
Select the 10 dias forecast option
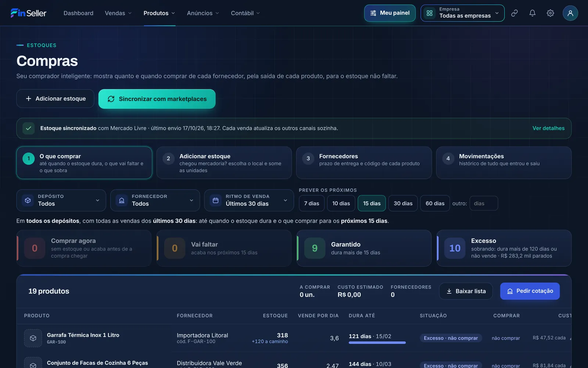pyautogui.click(x=341, y=203)
